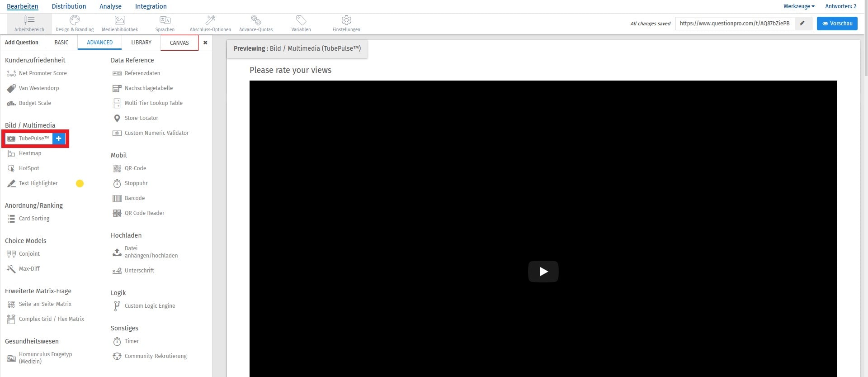This screenshot has width=868, height=377.
Task: Add QR-Code question
Action: point(129,168)
